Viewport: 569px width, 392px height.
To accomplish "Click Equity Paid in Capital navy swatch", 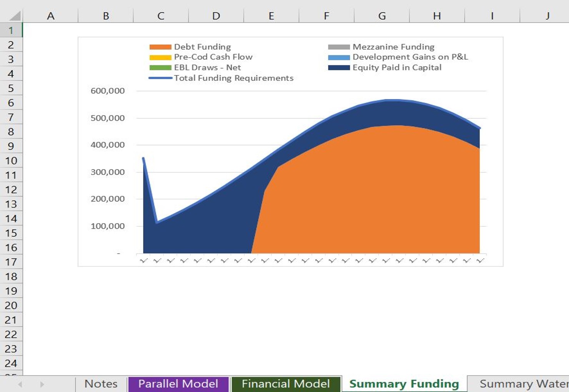I will coord(339,68).
